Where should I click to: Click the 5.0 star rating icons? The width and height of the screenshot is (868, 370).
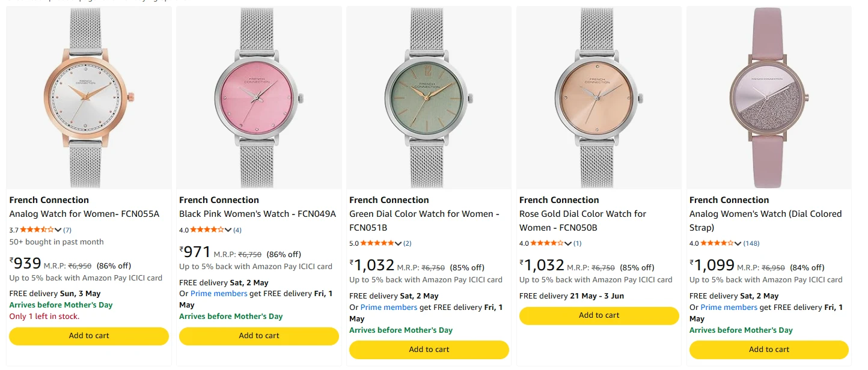pos(377,243)
